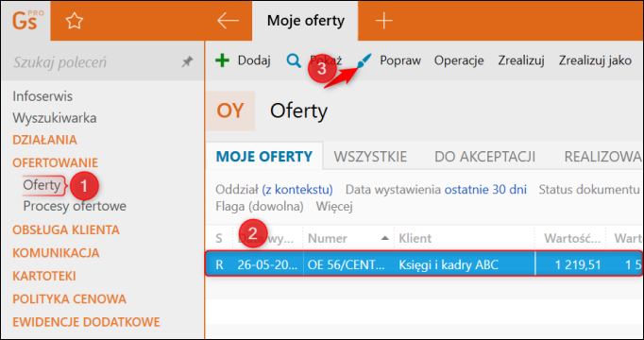
Task: Go back with the left arrow icon
Action: tap(228, 21)
